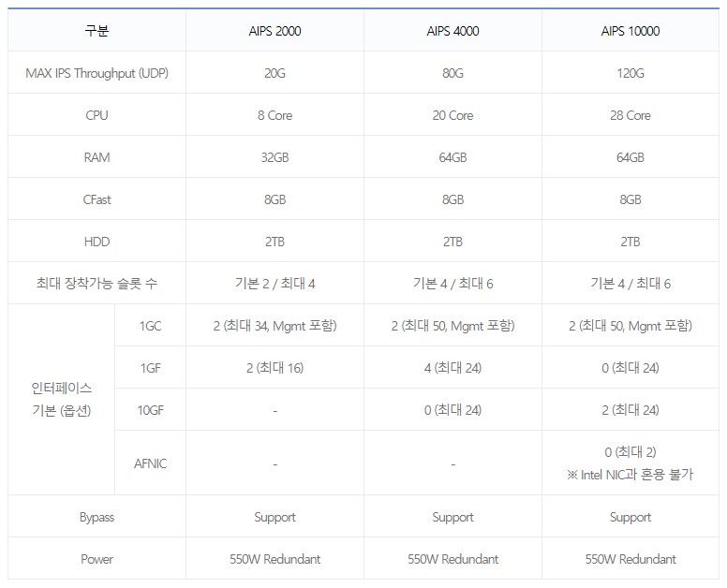727x588 pixels.
Task: Select AIPS 4000 Bypass Support cell
Action: pos(453,517)
